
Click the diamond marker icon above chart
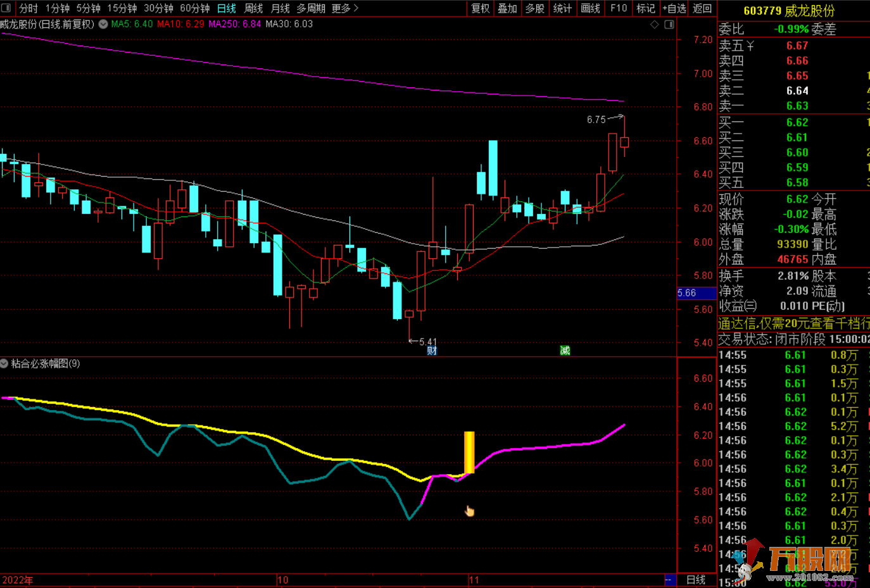click(655, 25)
